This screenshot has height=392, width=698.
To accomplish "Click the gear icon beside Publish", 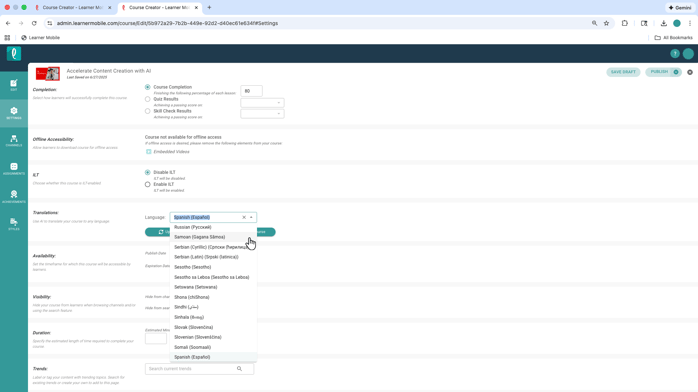I will 690,72.
